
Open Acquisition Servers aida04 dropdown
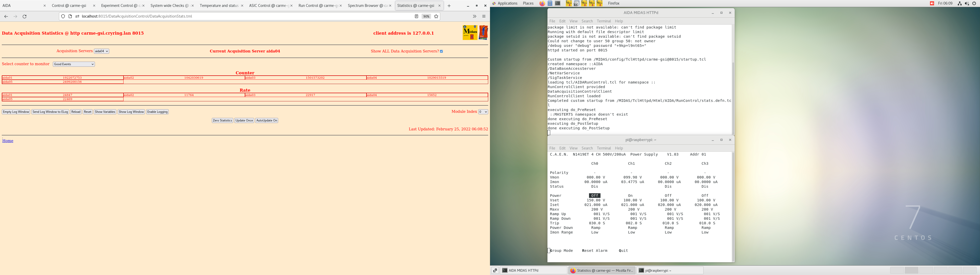coord(102,51)
